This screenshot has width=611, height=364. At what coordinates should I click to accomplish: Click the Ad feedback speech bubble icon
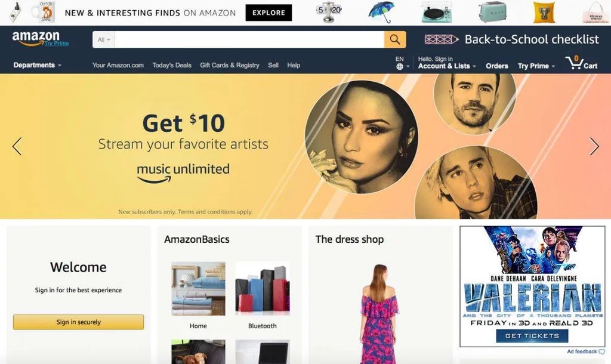pyautogui.click(x=601, y=352)
